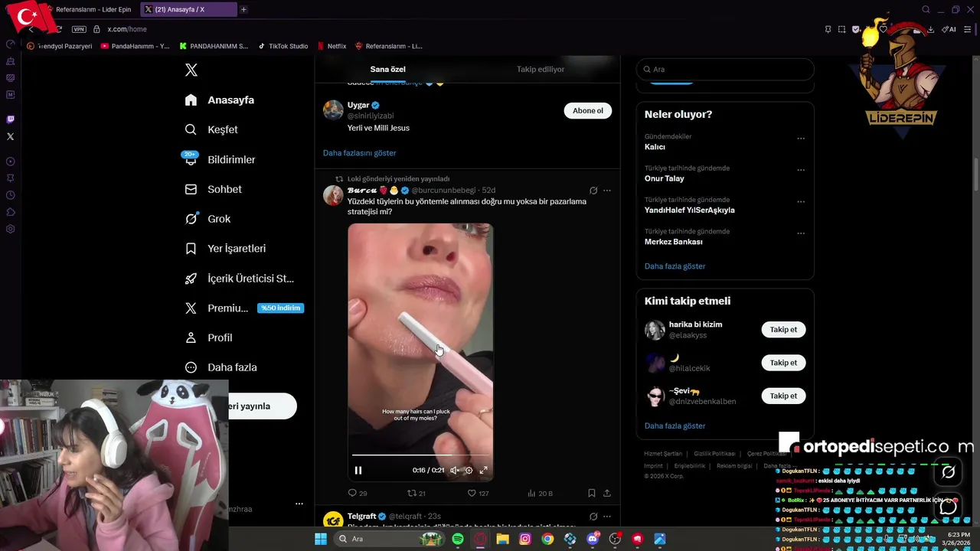
Task: Follow @dnizvebenkalben with Takip et
Action: [783, 396]
